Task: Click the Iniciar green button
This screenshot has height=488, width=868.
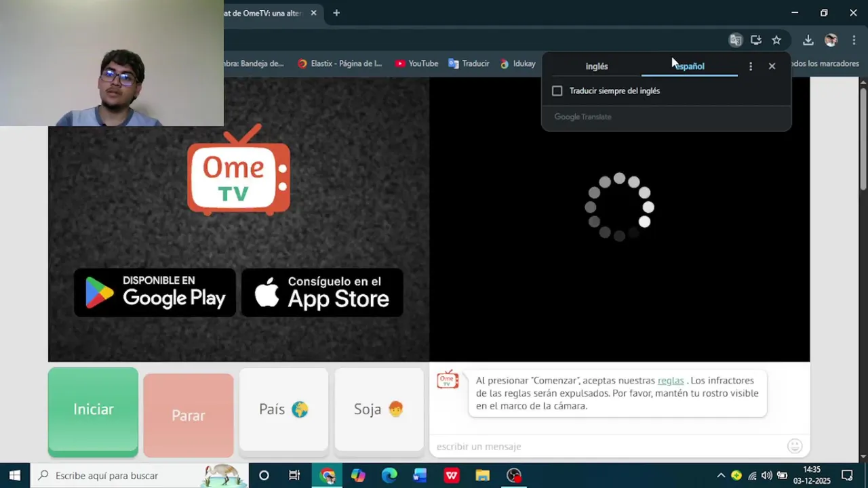Action: point(93,412)
